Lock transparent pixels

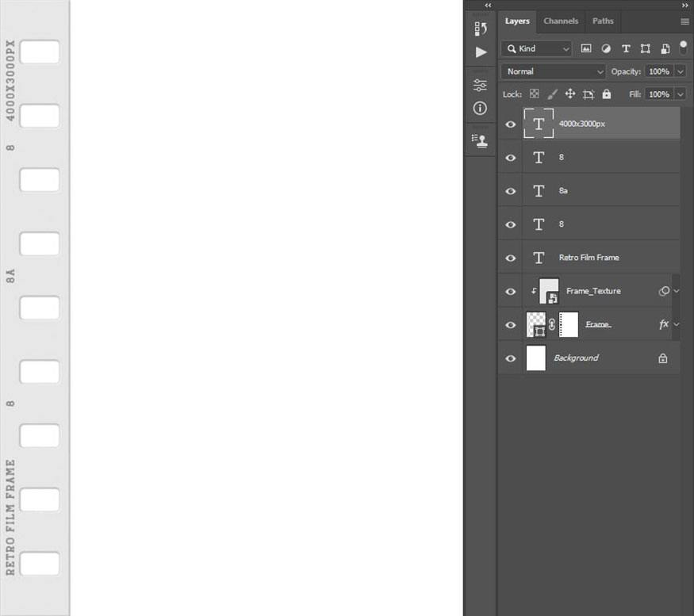point(535,94)
